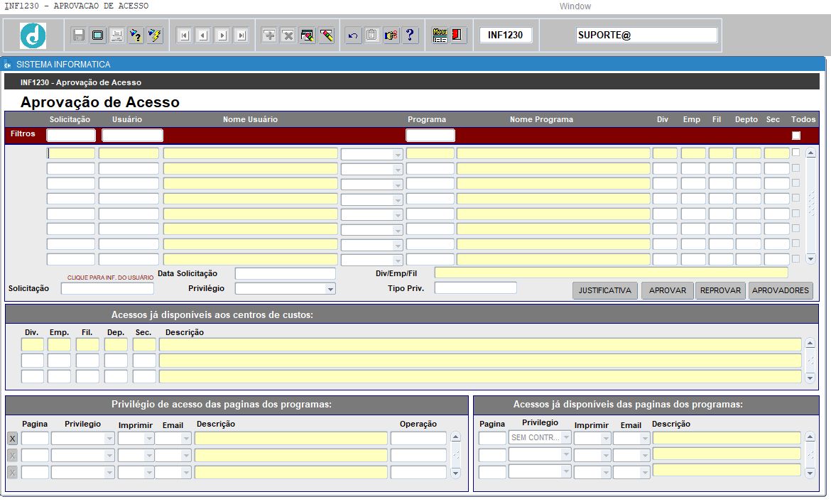This screenshot has height=504, width=831.
Task: Click the JUSTIFICATIVA button
Action: click(604, 290)
